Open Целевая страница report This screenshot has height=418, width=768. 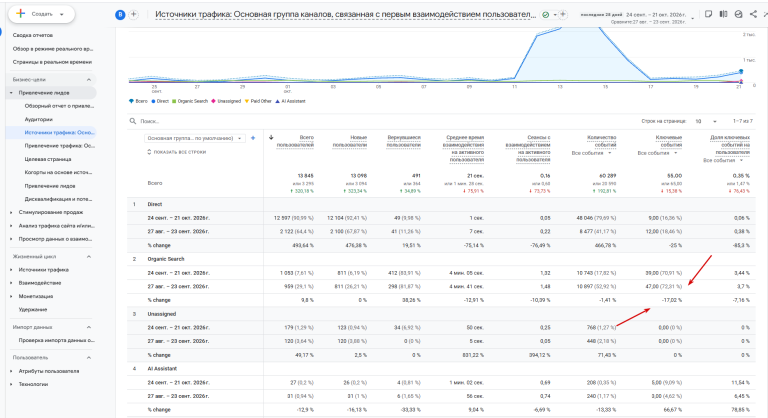pyautogui.click(x=48, y=159)
